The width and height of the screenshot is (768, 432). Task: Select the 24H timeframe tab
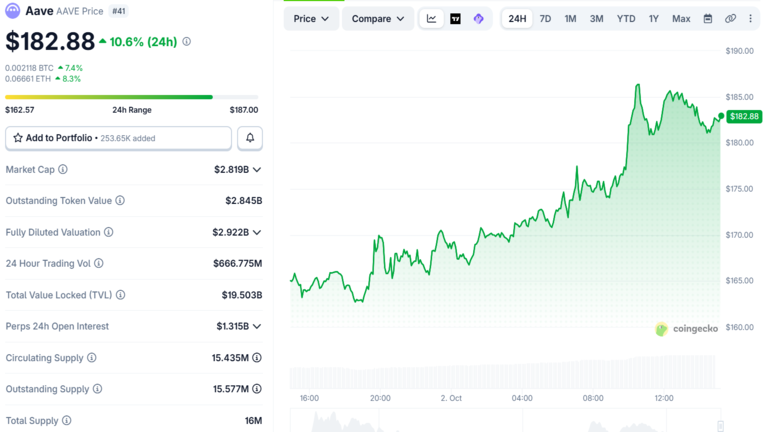(517, 19)
